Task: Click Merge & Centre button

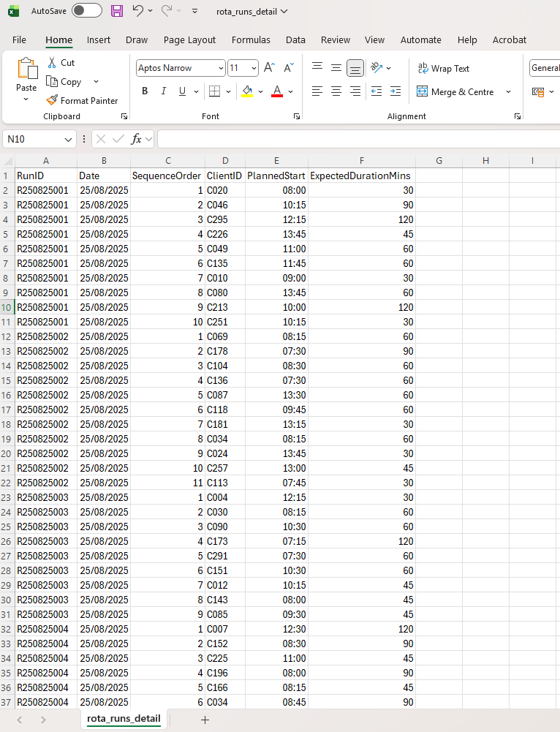Action: (x=455, y=91)
